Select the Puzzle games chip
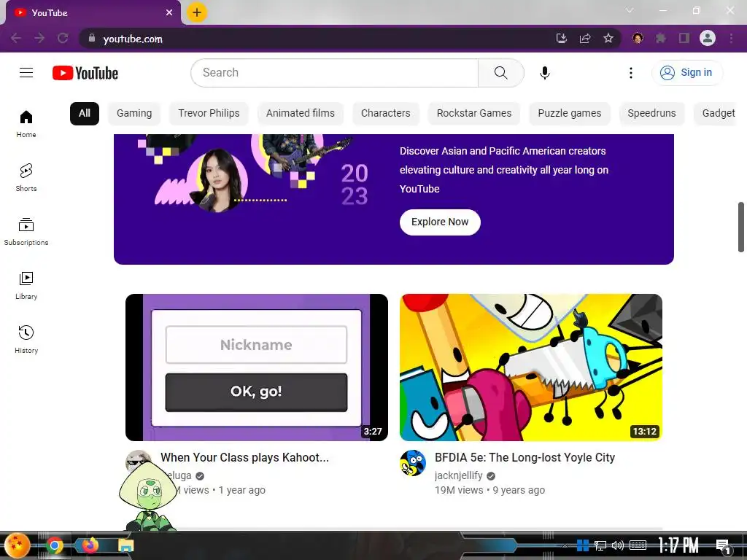The image size is (747, 560). 569,113
